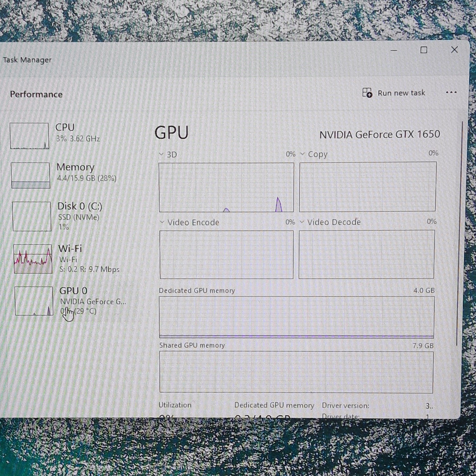This screenshot has height=476, width=476.
Task: Minimize the Task Manager window
Action: point(394,50)
